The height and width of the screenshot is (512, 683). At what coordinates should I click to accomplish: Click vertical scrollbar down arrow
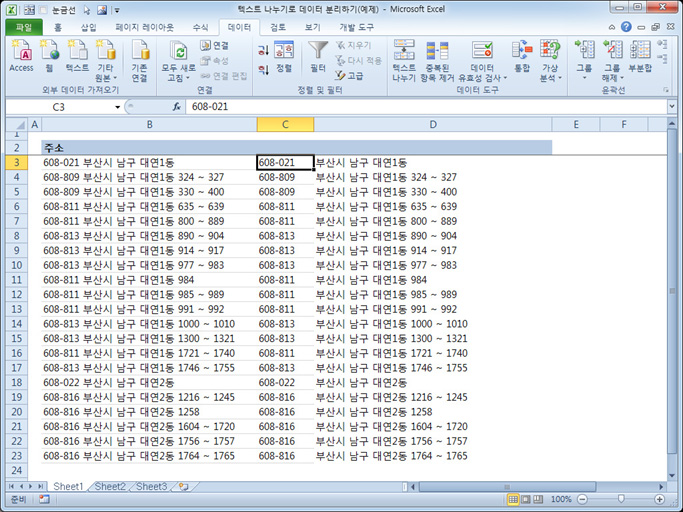click(x=672, y=475)
